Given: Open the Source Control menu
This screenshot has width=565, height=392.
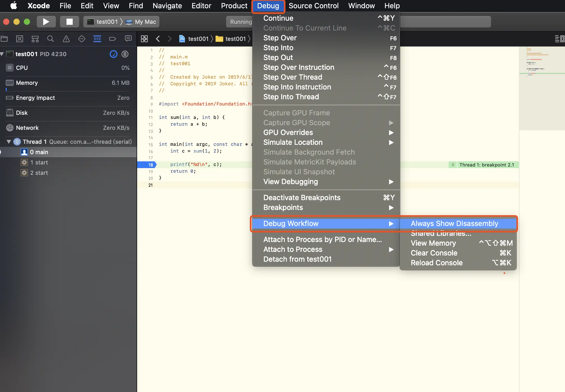Looking at the screenshot, I should 313,6.
